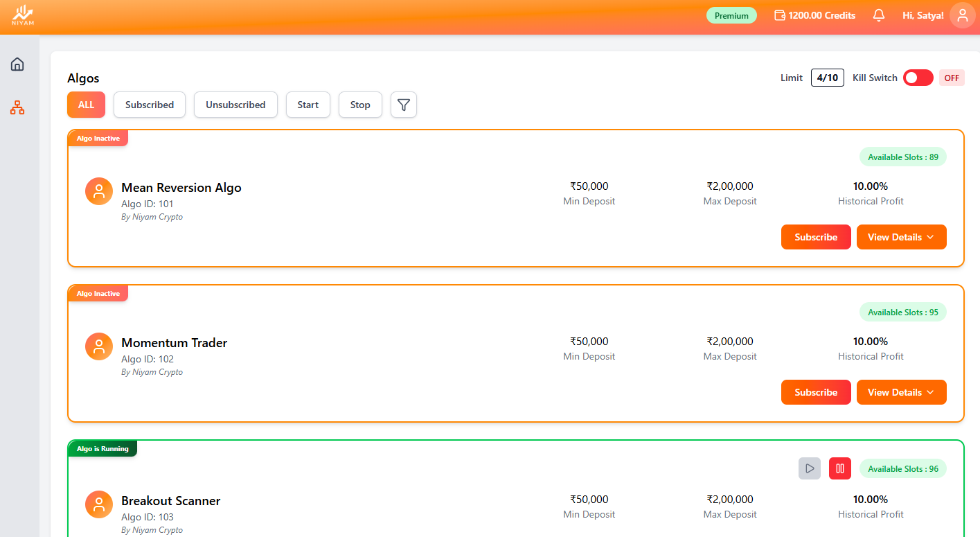Click the user profile avatar icon
The height and width of the screenshot is (537, 980).
[x=962, y=15]
